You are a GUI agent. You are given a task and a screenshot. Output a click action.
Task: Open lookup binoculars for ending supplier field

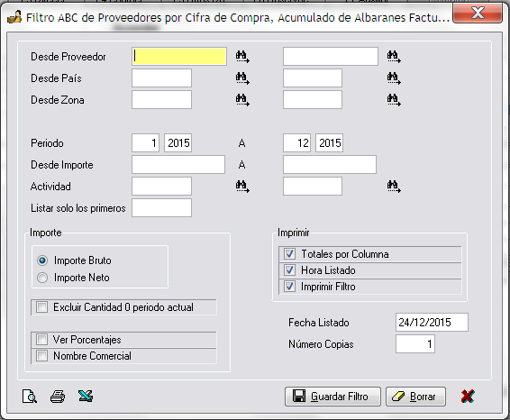click(394, 57)
